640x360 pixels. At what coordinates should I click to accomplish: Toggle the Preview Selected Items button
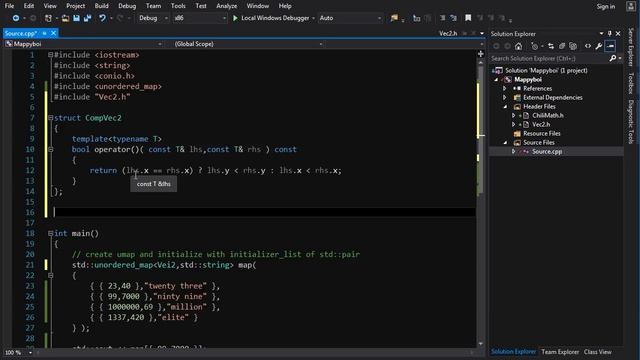click(x=610, y=46)
